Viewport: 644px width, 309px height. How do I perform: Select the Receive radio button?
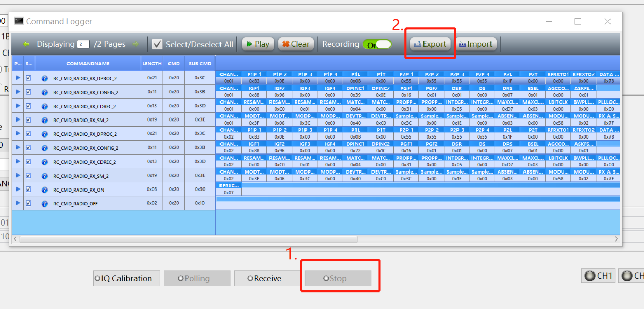[x=250, y=278]
